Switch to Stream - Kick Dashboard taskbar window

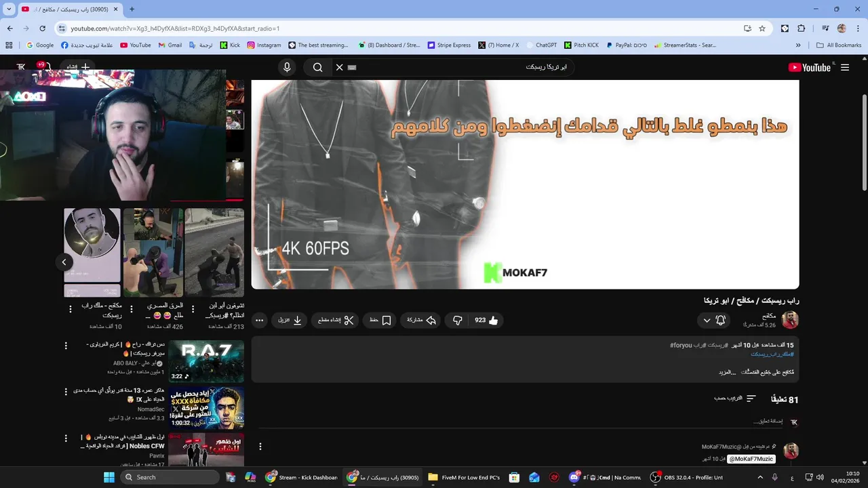pos(302,477)
